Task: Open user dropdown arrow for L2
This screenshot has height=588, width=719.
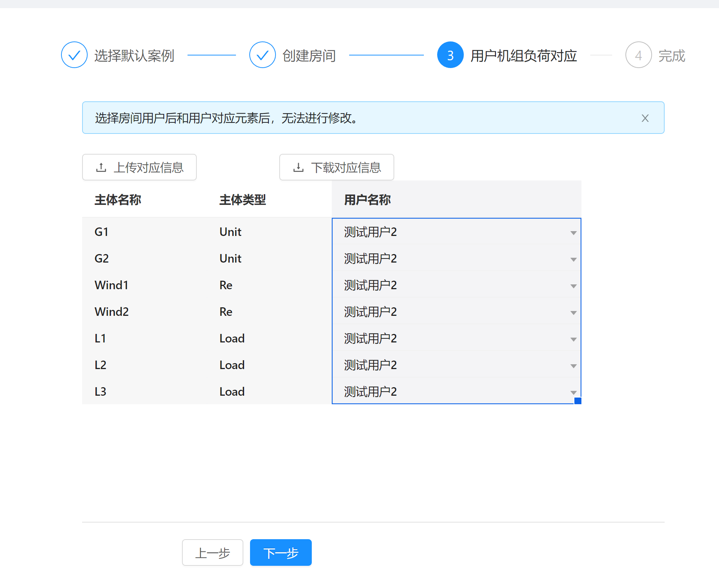Action: 573,366
